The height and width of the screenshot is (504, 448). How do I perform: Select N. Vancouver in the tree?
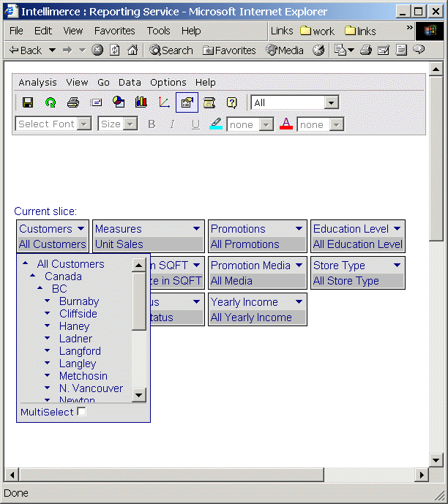click(x=91, y=388)
